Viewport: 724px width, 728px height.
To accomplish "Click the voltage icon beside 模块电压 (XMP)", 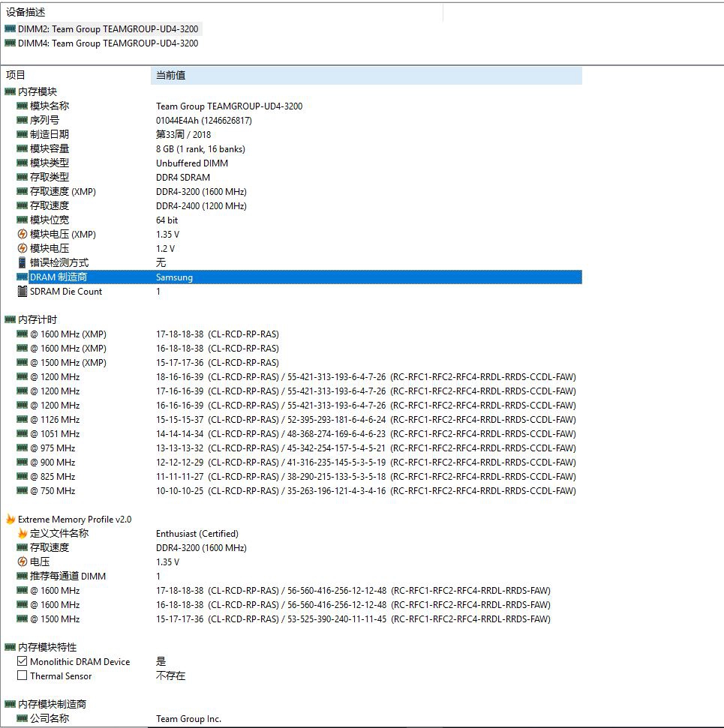I will [x=22, y=234].
